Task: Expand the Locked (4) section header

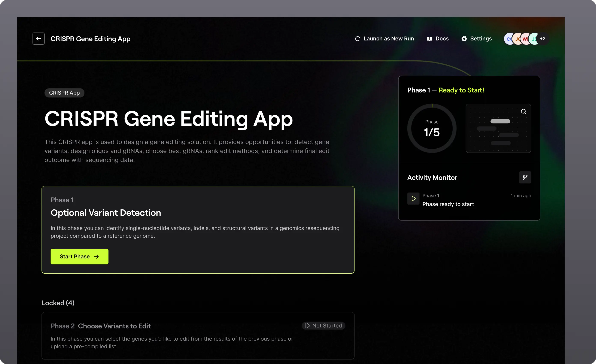Action: tap(58, 303)
